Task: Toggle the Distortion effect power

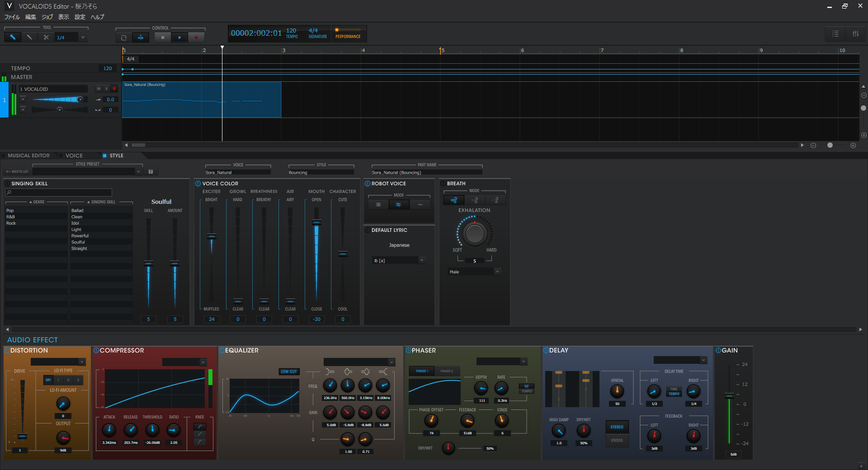Action: click(7, 351)
